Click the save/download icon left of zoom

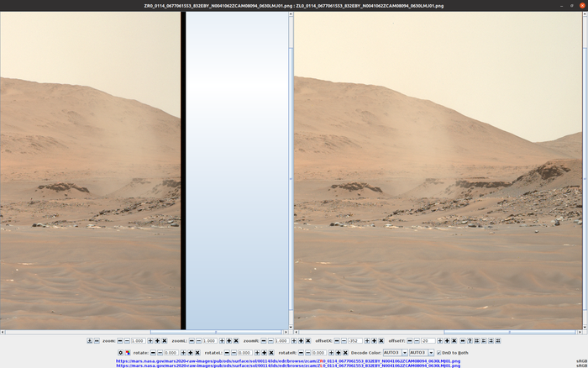pos(90,341)
